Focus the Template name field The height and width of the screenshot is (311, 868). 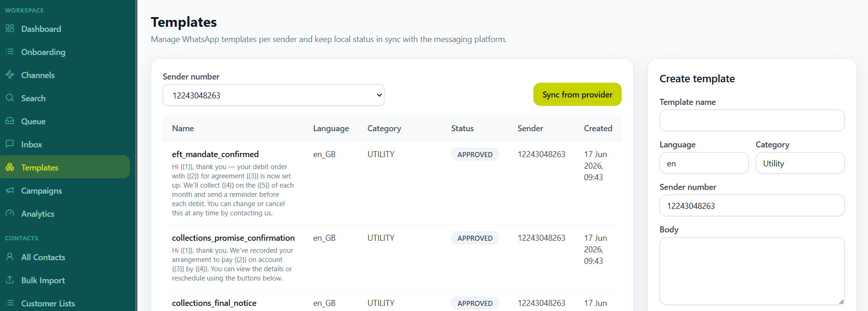[x=752, y=121]
